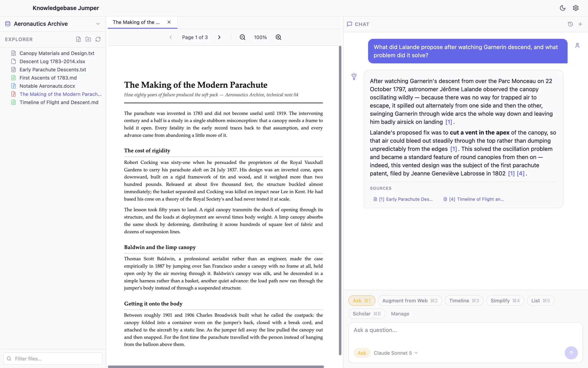Send the message with arrow button
588x368 pixels.
pyautogui.click(x=571, y=353)
